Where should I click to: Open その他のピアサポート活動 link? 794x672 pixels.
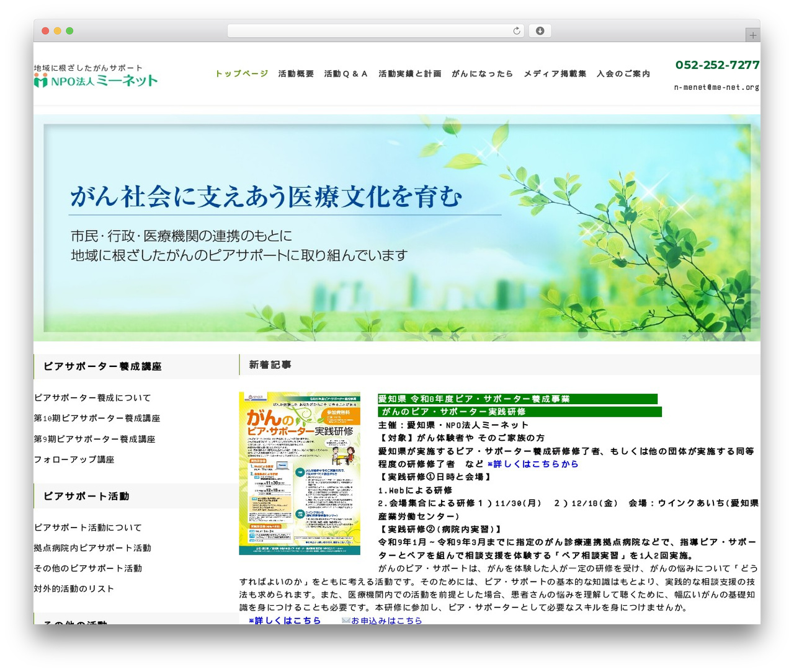[88, 568]
